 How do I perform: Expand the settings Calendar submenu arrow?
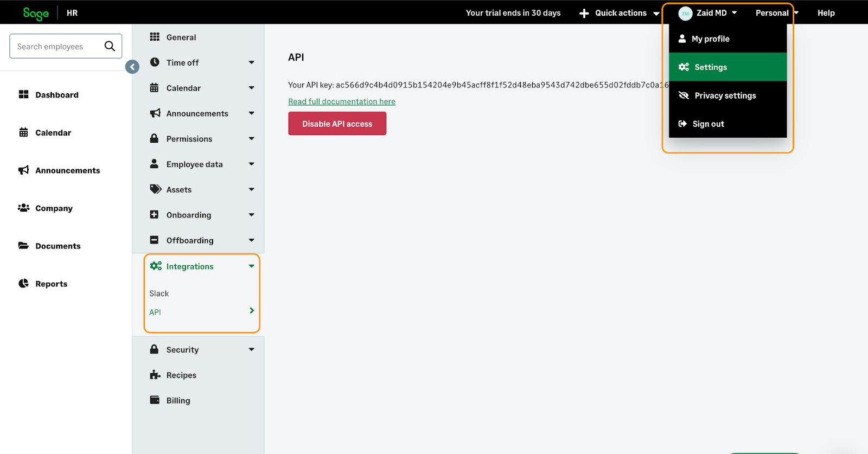click(252, 88)
